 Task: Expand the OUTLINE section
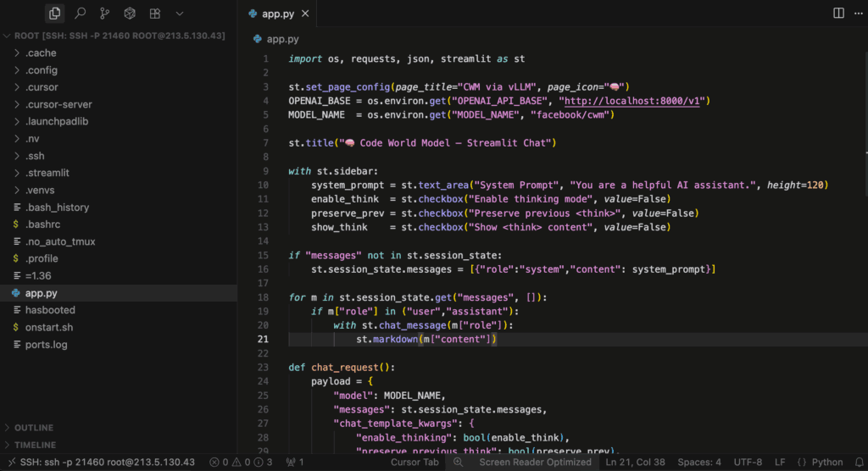pyautogui.click(x=34, y=428)
